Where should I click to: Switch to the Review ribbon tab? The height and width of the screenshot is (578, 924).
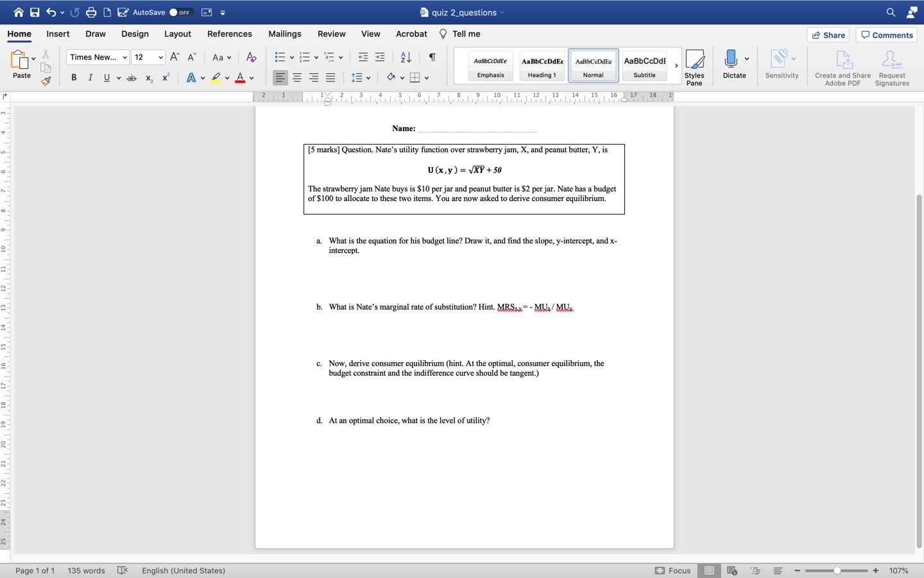point(332,34)
